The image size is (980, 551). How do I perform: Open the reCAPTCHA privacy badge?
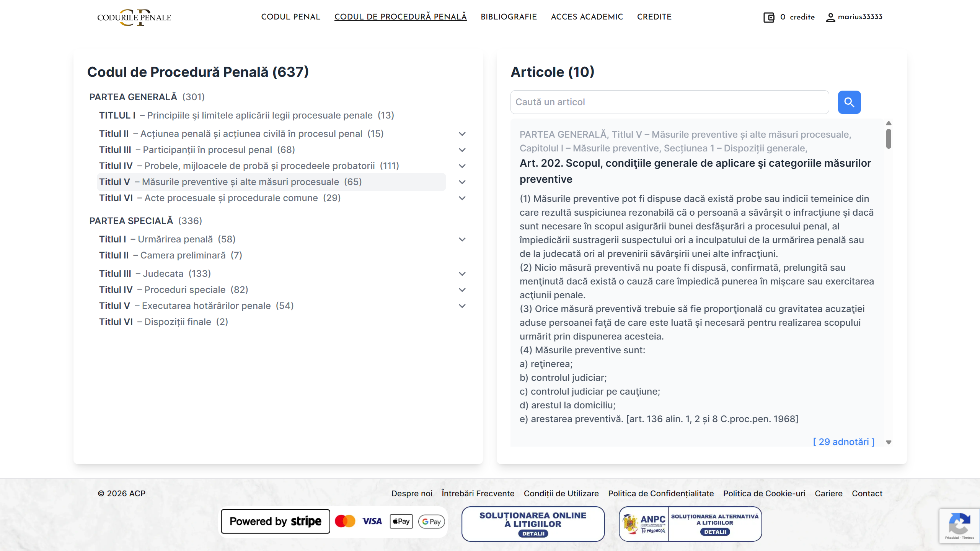click(x=960, y=525)
